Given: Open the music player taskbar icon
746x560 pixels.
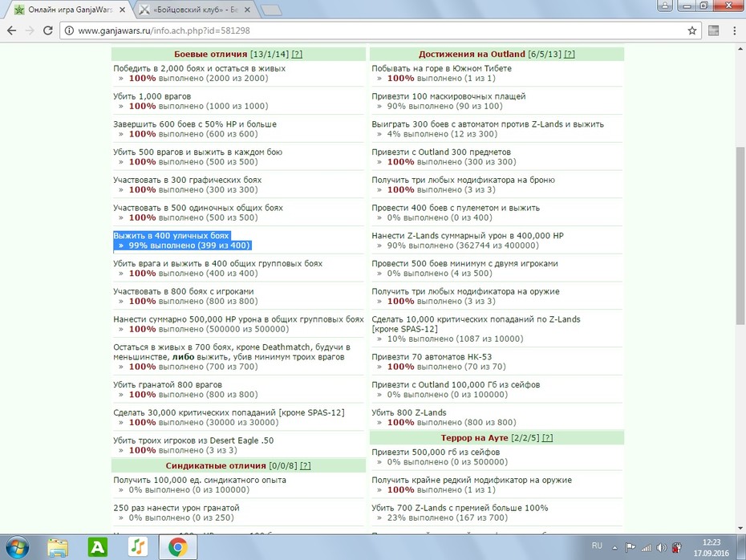Looking at the screenshot, I should click(x=138, y=547).
